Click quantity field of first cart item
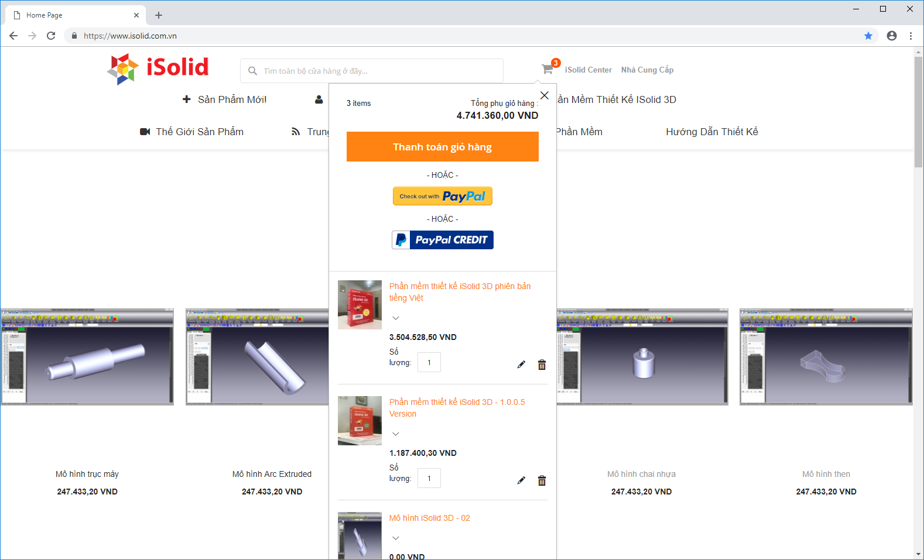The width and height of the screenshot is (924, 560). [429, 362]
